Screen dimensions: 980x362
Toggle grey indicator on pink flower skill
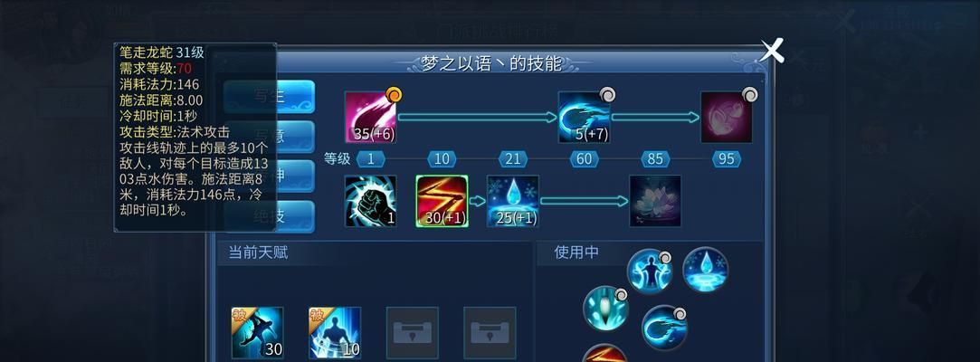[749, 95]
